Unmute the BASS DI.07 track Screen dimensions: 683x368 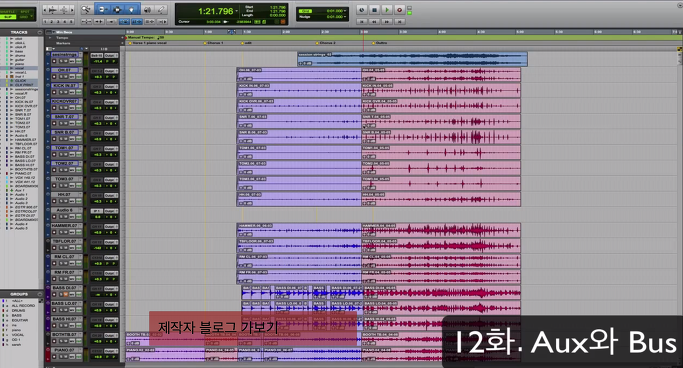(x=67, y=295)
